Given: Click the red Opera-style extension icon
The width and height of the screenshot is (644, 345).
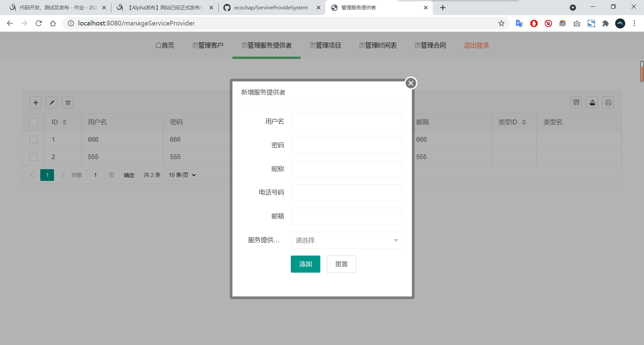Looking at the screenshot, I should (534, 23).
